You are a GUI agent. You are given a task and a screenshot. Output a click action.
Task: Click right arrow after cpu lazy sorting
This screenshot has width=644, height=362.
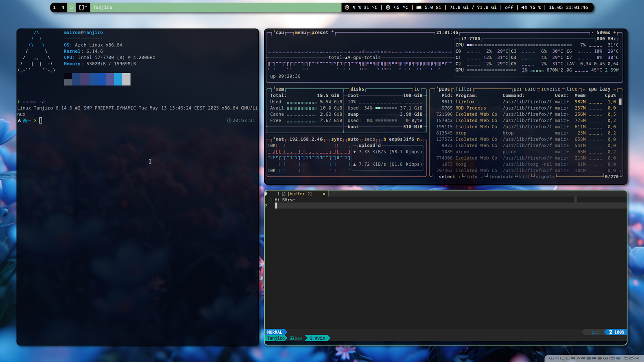pos(615,89)
